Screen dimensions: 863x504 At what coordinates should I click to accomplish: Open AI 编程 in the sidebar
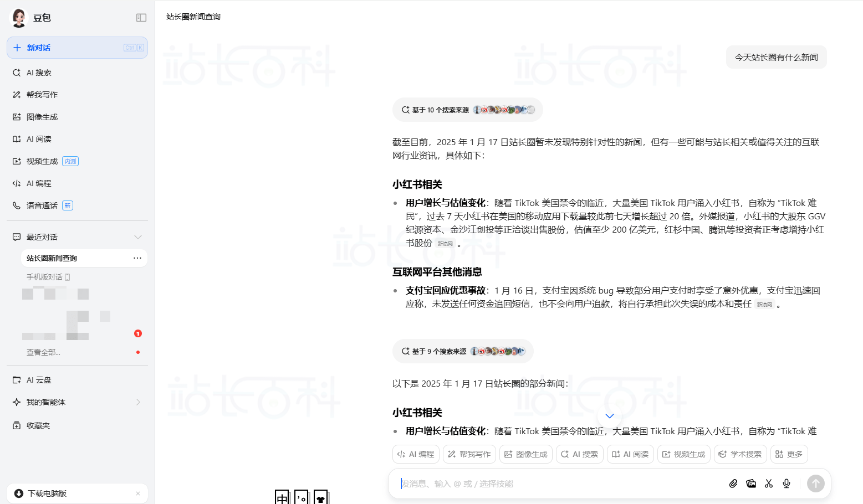77,183
